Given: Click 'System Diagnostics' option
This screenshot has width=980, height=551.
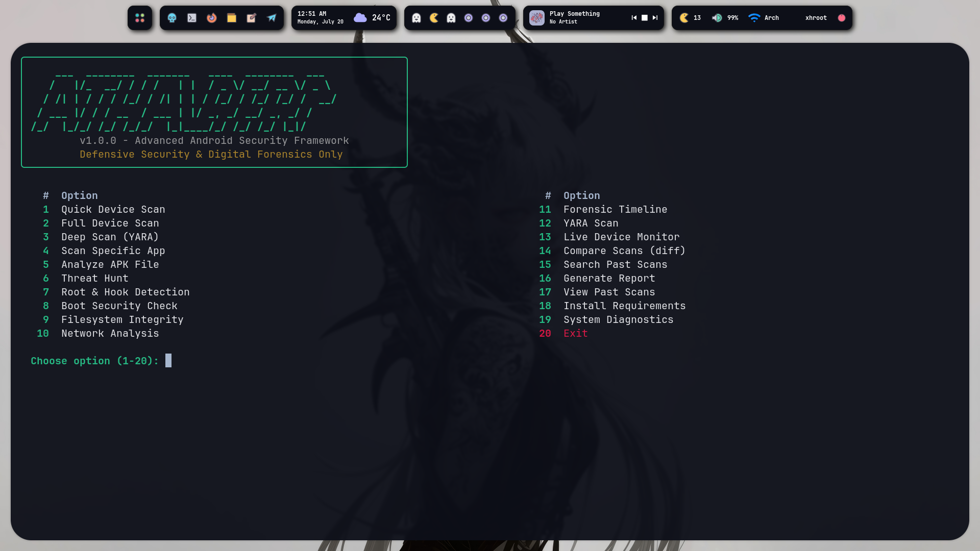Looking at the screenshot, I should pos(619,320).
